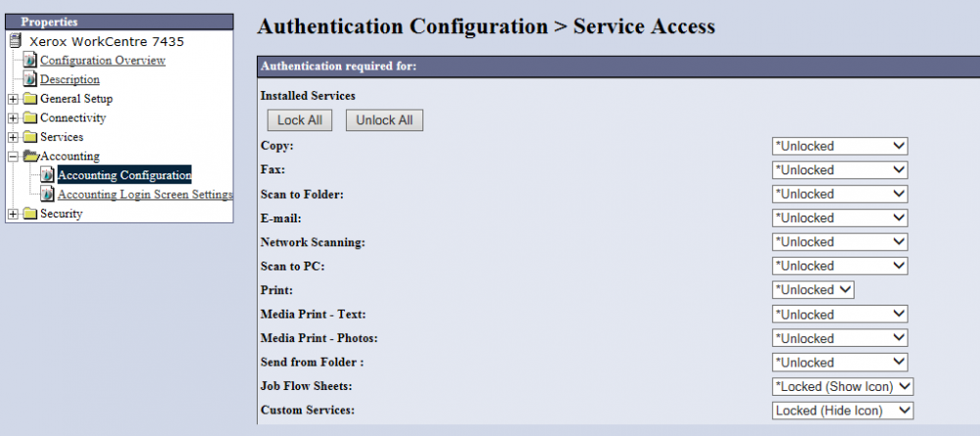The width and height of the screenshot is (980, 436).
Task: Open the Job Flow Sheets access dropdown
Action: tap(842, 387)
